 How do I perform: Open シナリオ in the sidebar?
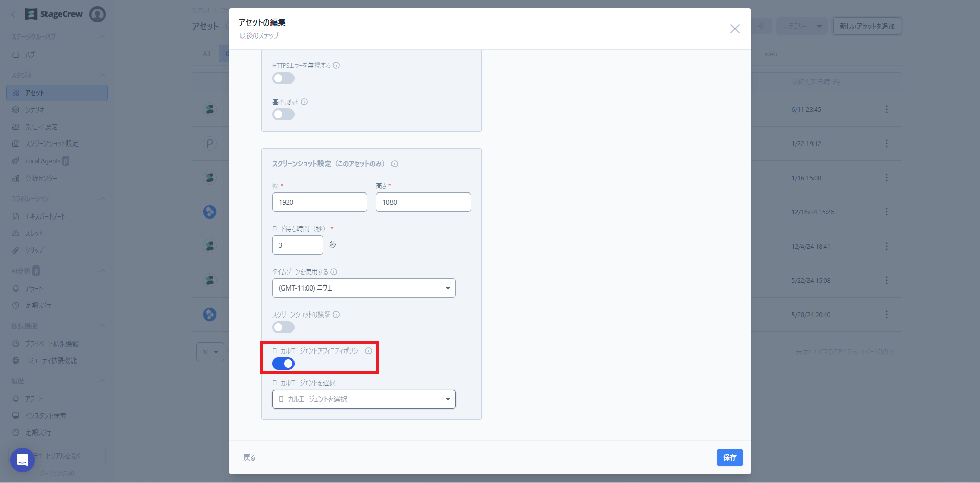pyautogui.click(x=35, y=110)
